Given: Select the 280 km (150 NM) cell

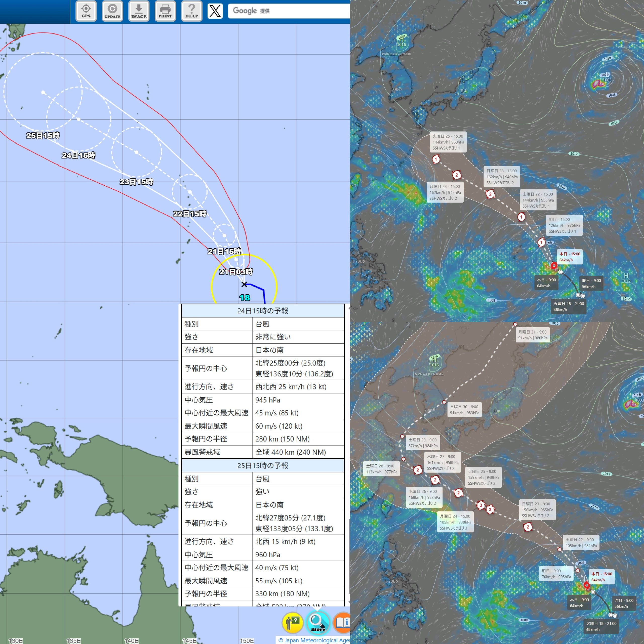Looking at the screenshot, I should pyautogui.click(x=298, y=439).
